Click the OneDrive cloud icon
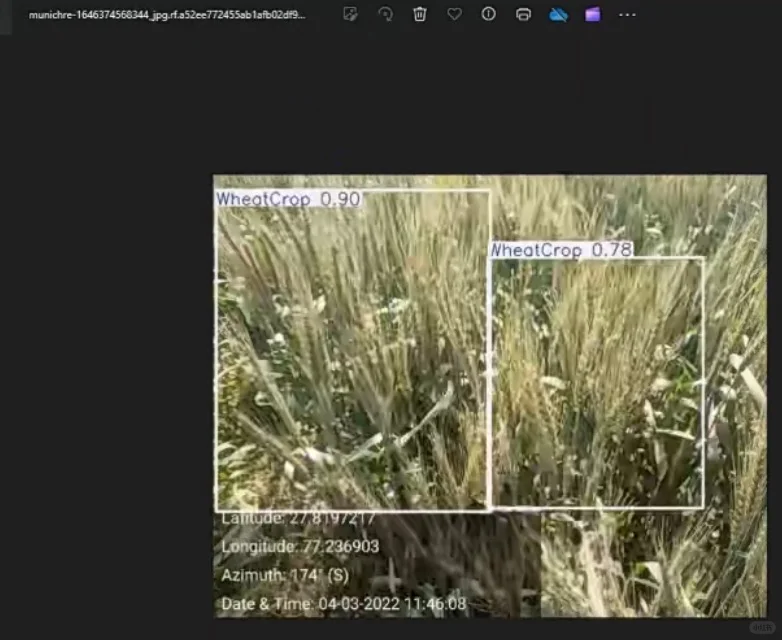The image size is (782, 640). click(558, 14)
